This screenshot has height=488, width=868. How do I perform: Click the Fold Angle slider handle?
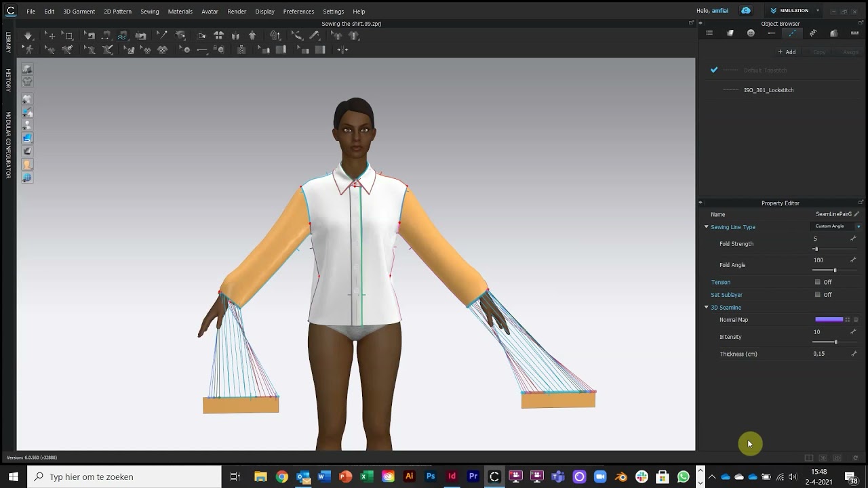tap(835, 270)
